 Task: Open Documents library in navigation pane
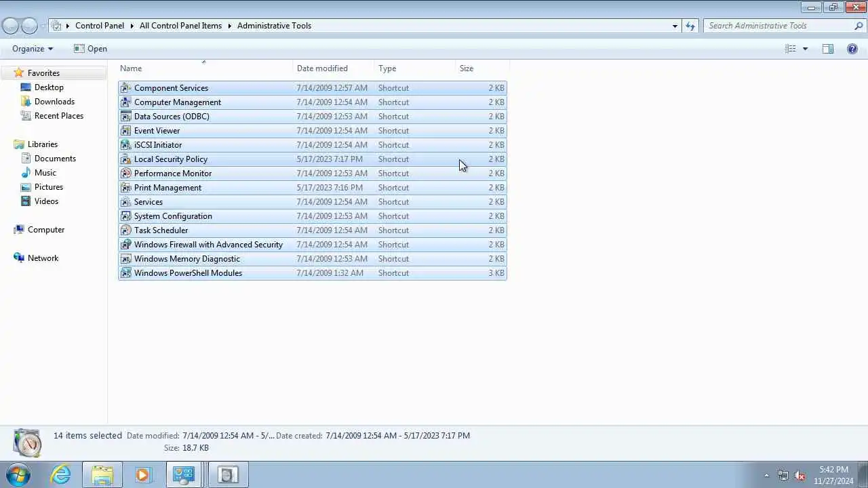[x=55, y=159]
